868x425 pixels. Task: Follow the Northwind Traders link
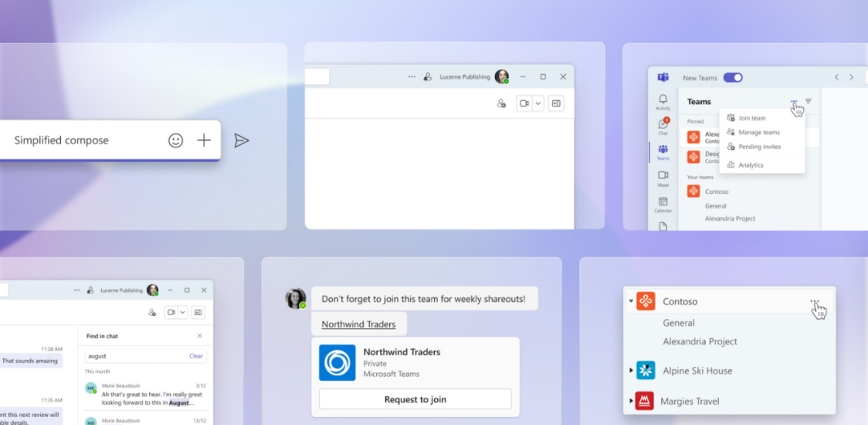[x=359, y=324]
